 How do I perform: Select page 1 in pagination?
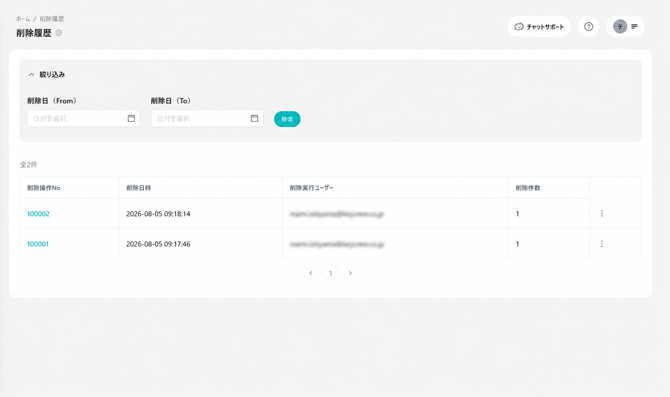pyautogui.click(x=330, y=273)
